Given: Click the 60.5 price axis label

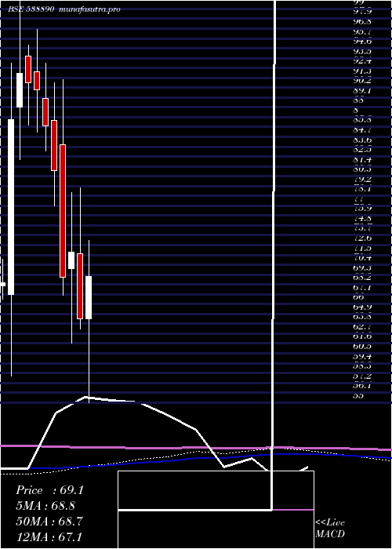Looking at the screenshot, I should pyautogui.click(x=362, y=347).
